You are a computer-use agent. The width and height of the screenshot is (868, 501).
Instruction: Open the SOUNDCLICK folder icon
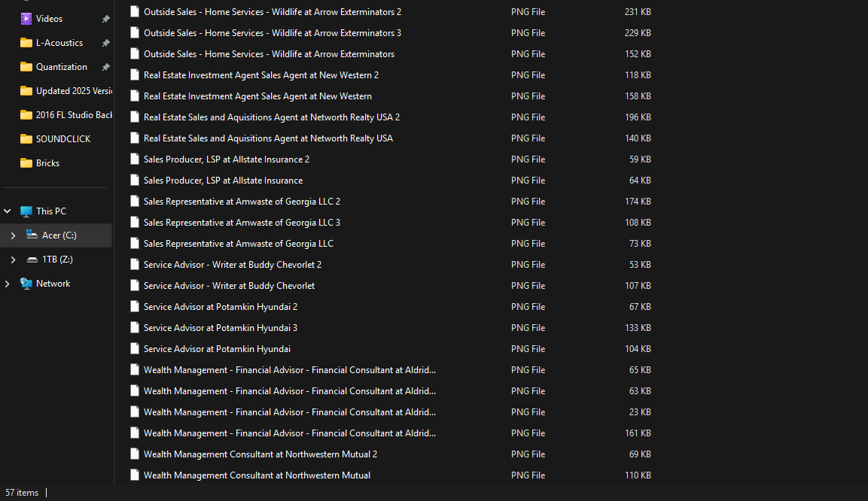[23, 138]
